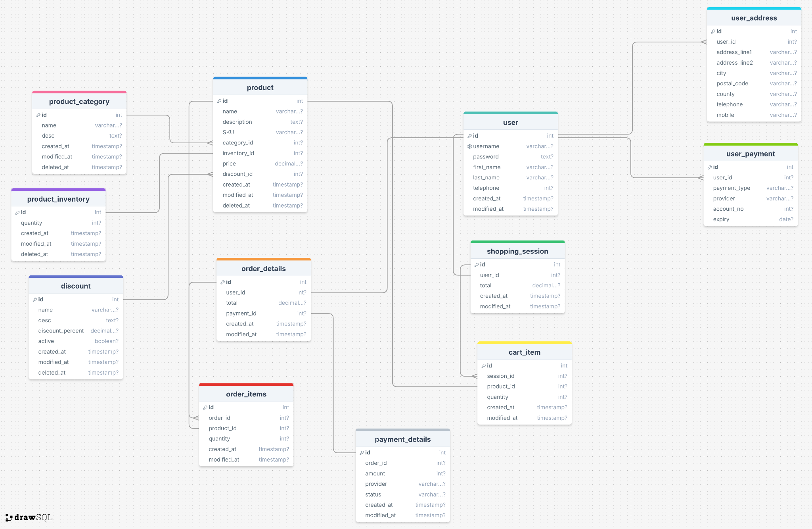Click the user_payment table title
This screenshot has height=529, width=812.
750,154
